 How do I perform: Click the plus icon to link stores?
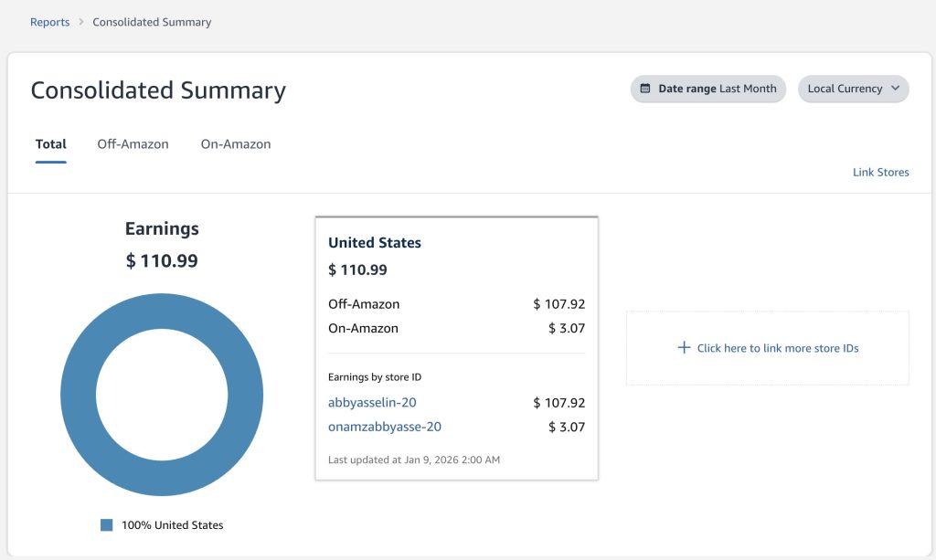click(x=684, y=348)
